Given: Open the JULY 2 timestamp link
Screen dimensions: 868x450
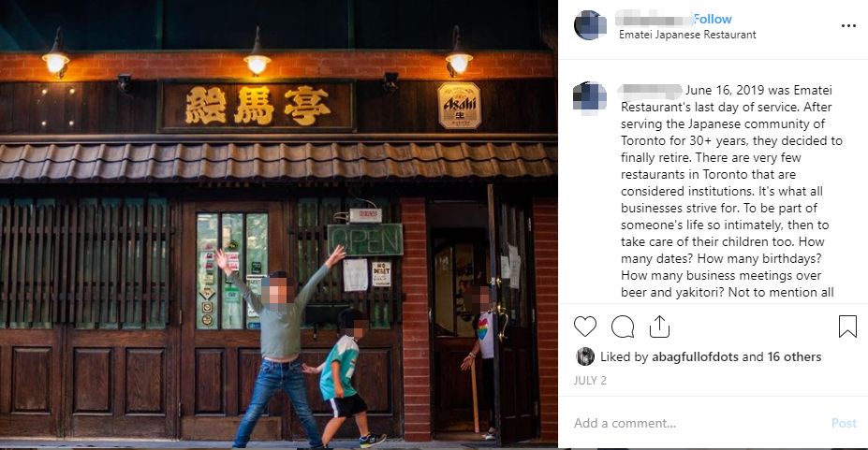Looking at the screenshot, I should [590, 381].
